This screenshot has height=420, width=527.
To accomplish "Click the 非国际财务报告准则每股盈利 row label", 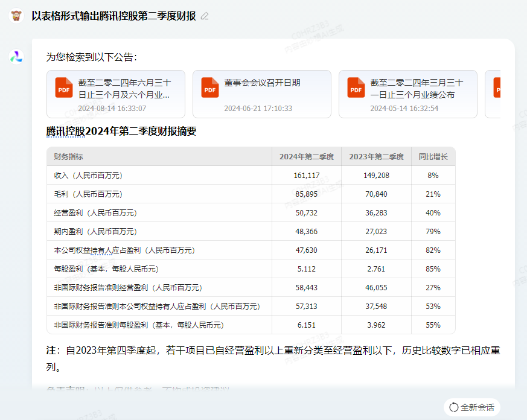I will 139,325.
